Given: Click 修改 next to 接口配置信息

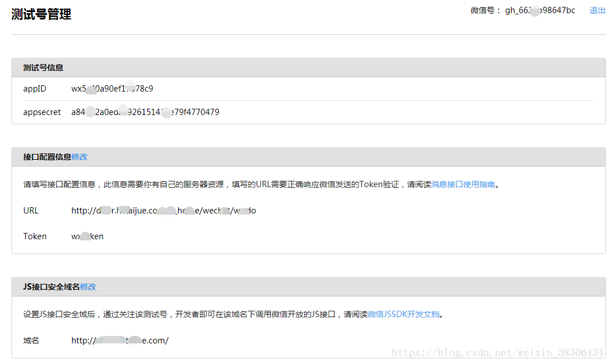Looking at the screenshot, I should click(x=80, y=157).
